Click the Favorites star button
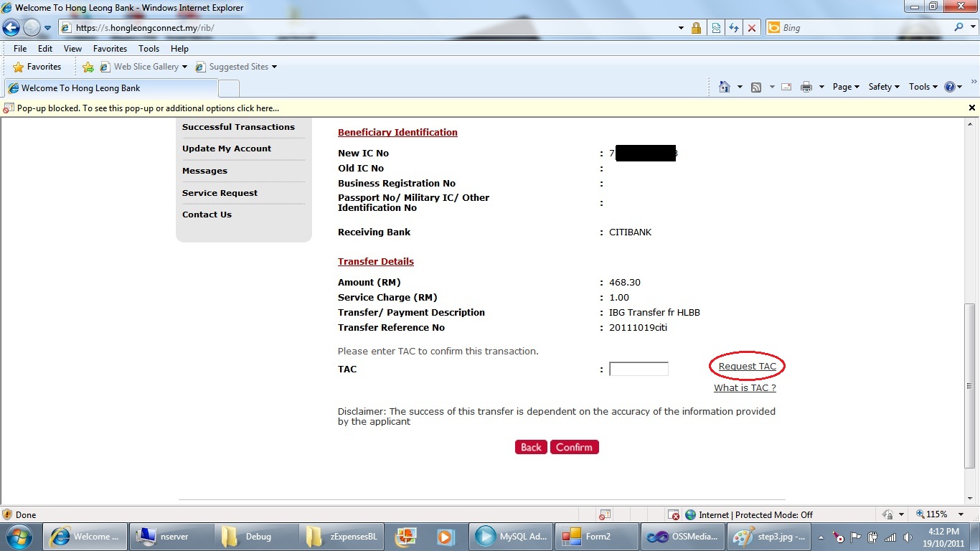980x551 pixels. coord(37,67)
